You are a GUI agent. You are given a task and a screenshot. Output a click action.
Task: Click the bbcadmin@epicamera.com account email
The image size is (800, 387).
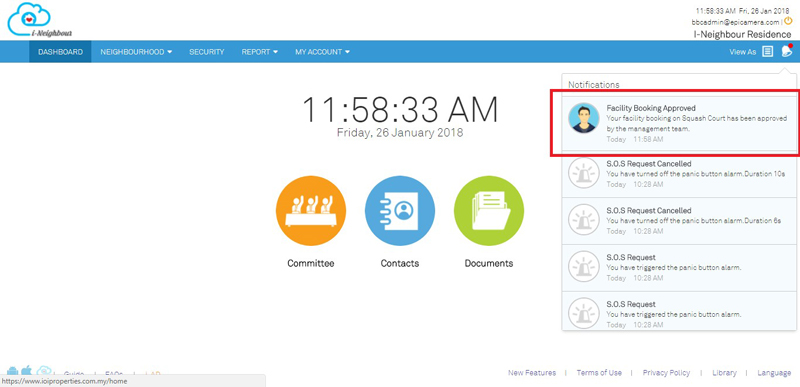click(736, 22)
